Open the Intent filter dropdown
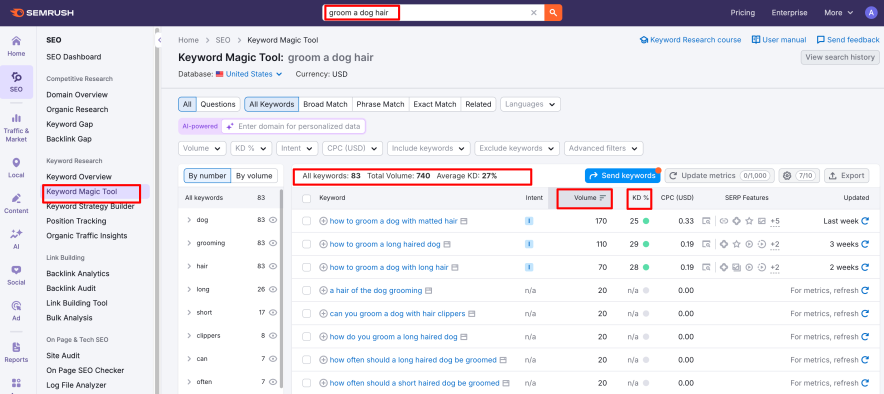This screenshot has height=394, width=884. click(x=297, y=148)
